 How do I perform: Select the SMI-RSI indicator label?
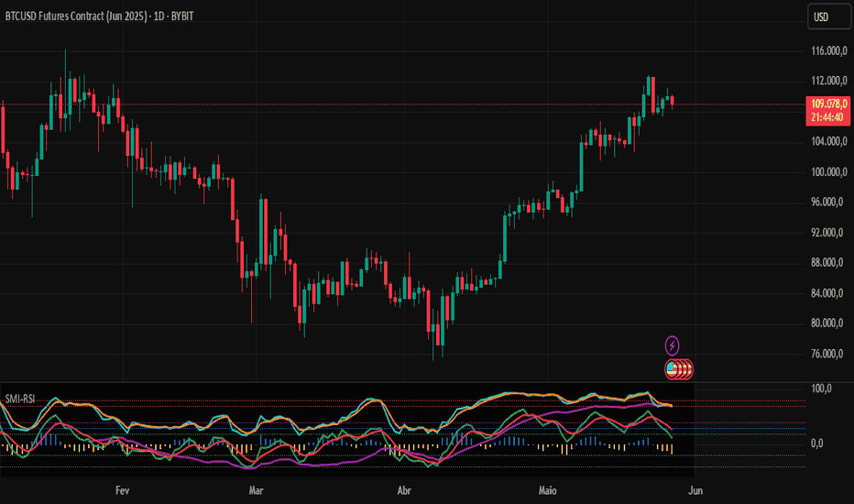[x=20, y=399]
